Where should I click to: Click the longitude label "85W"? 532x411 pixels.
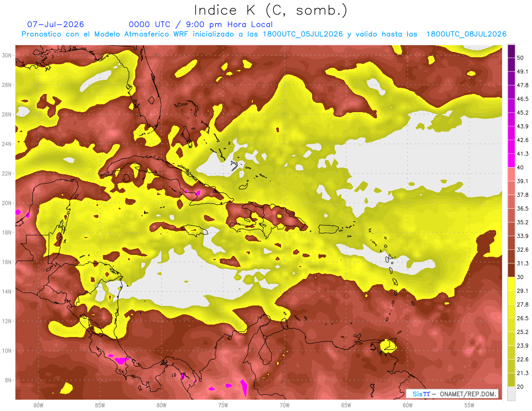tap(100, 405)
